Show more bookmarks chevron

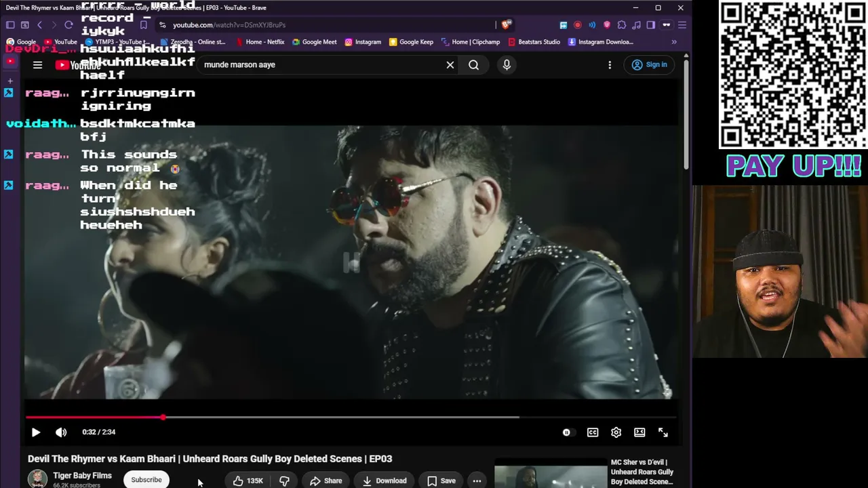coord(674,42)
